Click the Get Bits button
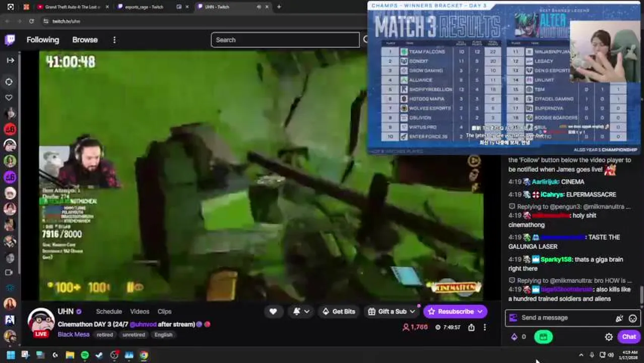The width and height of the screenshot is (644, 363). pos(339,312)
